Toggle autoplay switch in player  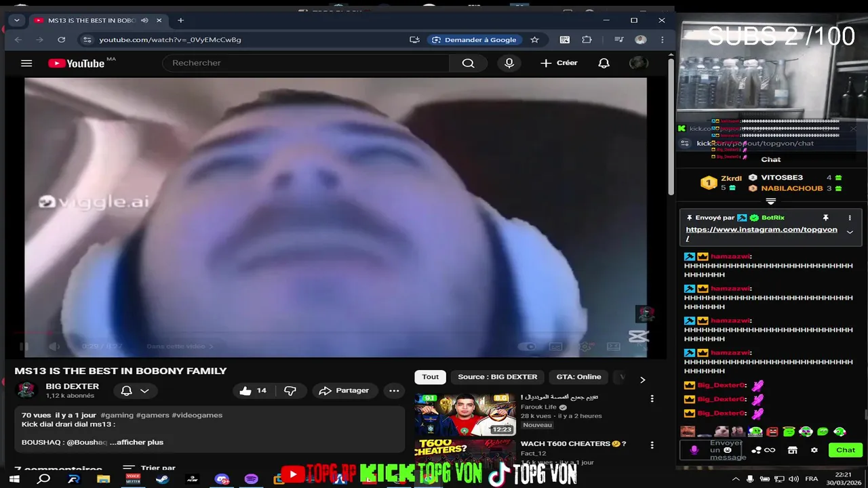click(527, 346)
